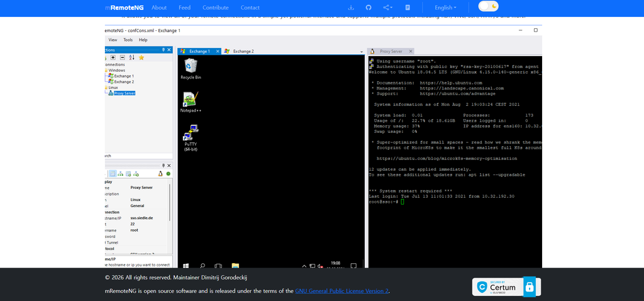Open the Feed page
The image size is (644, 301).
[x=184, y=8]
